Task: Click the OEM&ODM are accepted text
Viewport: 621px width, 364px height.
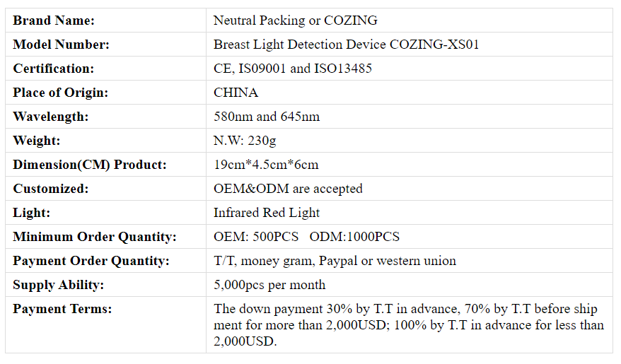Action: (288, 189)
